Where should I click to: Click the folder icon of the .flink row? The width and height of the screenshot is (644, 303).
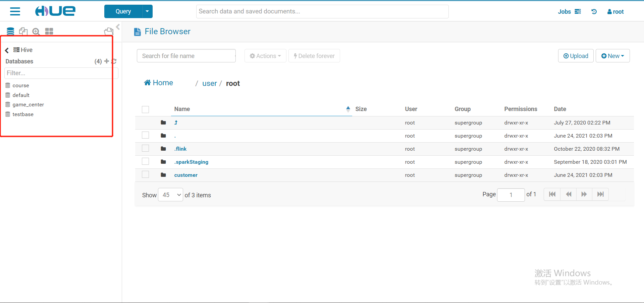pos(163,149)
